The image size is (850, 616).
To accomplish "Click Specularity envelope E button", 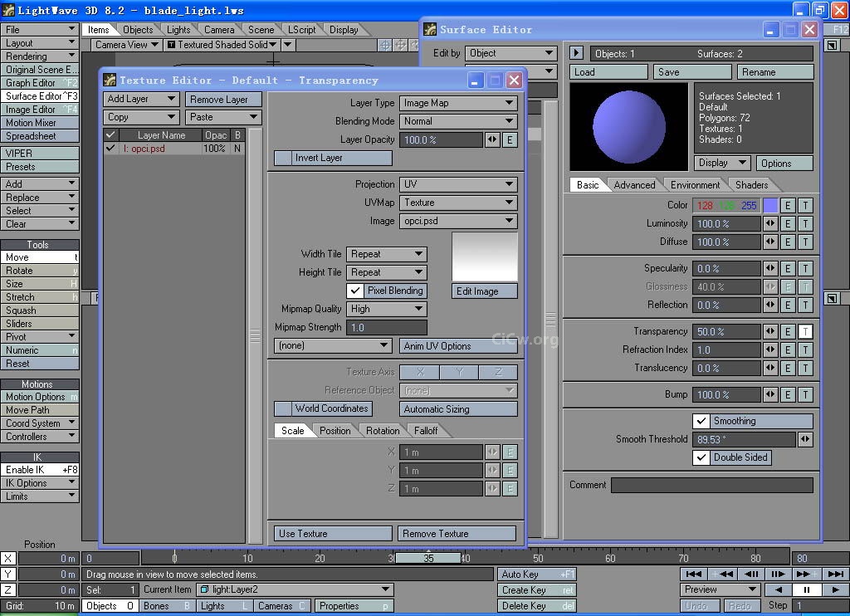I will coord(788,268).
